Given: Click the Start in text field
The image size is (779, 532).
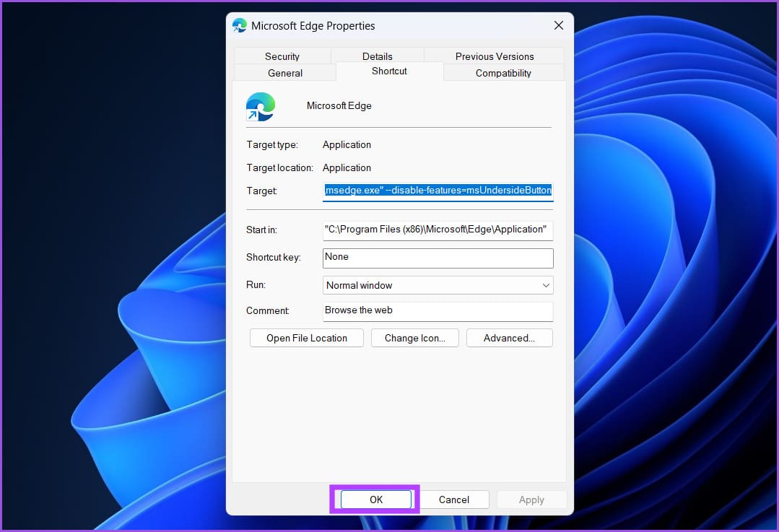Looking at the screenshot, I should (x=438, y=230).
